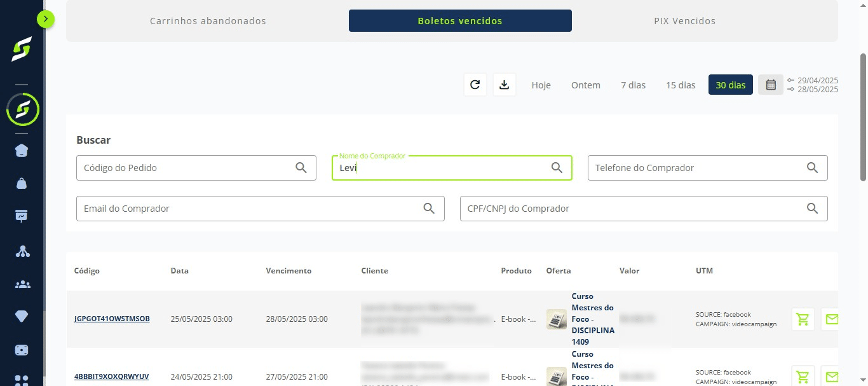868x386 pixels.
Task: Open the presentation chart sidebar icon
Action: [22, 216]
